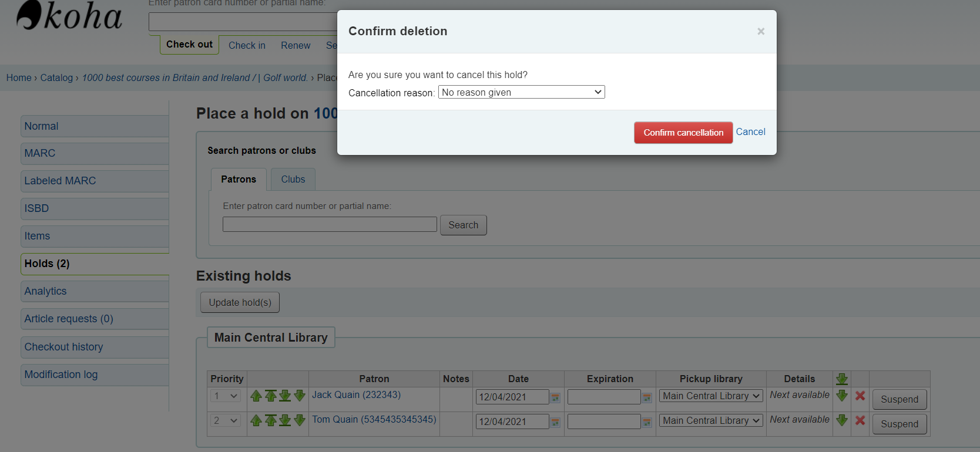This screenshot has height=452, width=980.
Task: Toggle lowest priority for Tom Quain's hold
Action: point(842,420)
